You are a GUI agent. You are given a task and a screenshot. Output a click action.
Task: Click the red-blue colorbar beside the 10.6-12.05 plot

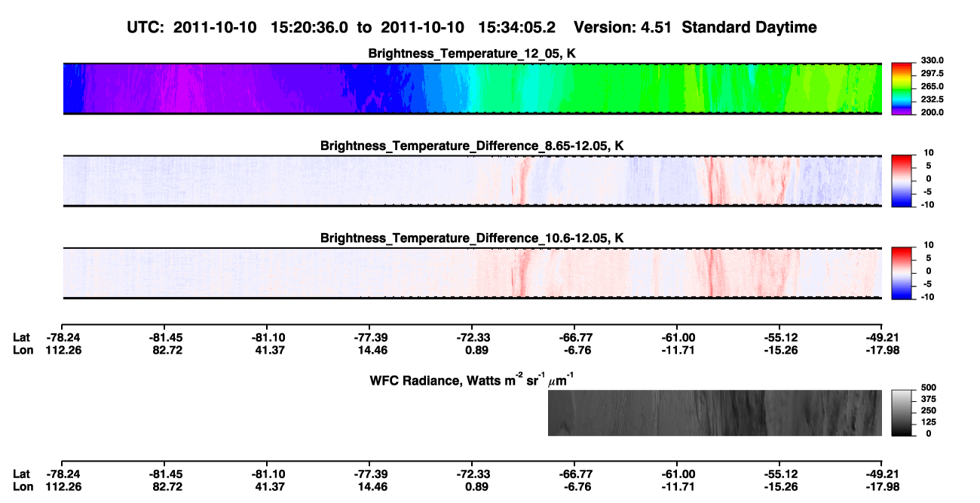tap(902, 273)
